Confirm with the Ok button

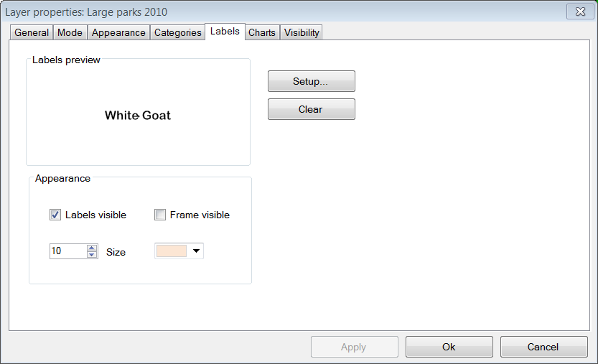tap(449, 347)
